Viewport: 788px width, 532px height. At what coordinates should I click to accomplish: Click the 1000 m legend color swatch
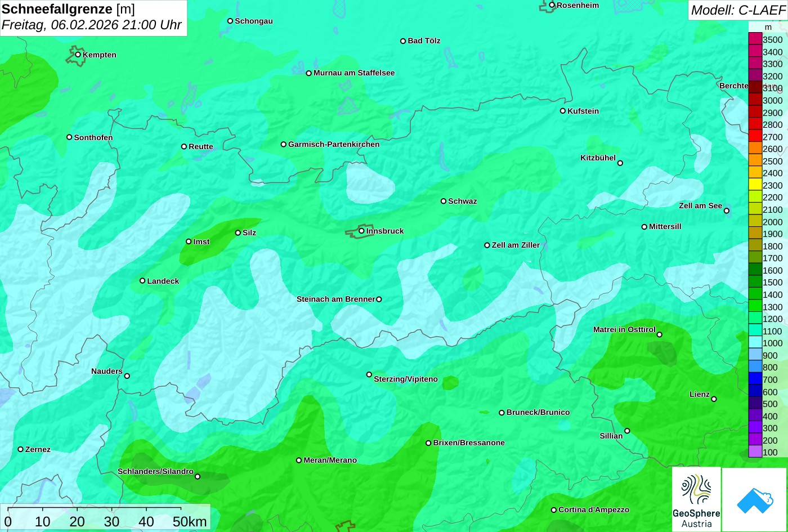755,342
